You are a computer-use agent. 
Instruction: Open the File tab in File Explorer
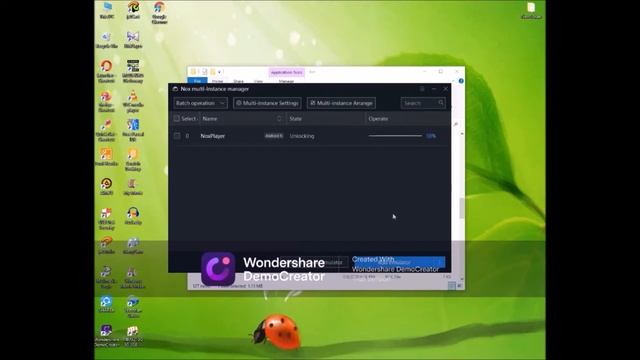point(197,81)
